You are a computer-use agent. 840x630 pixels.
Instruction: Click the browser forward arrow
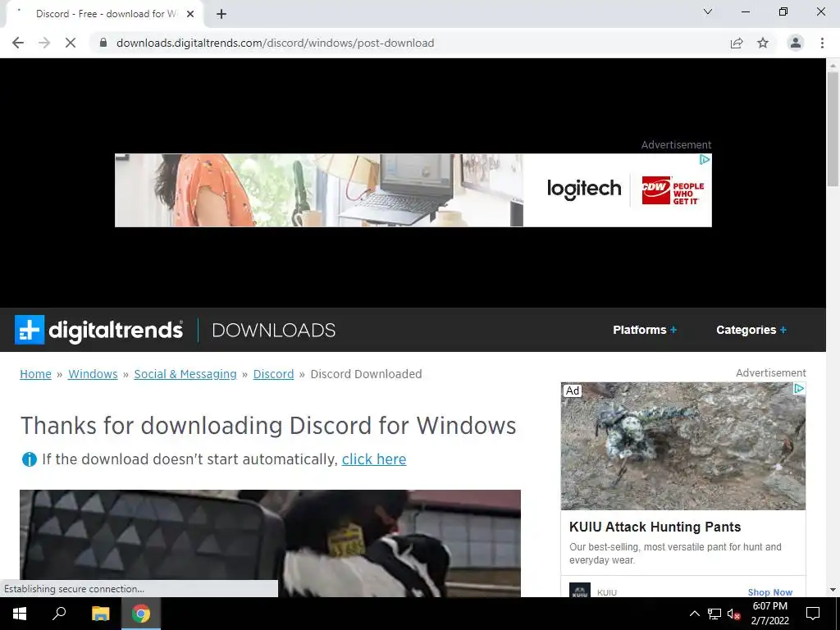[x=44, y=43]
